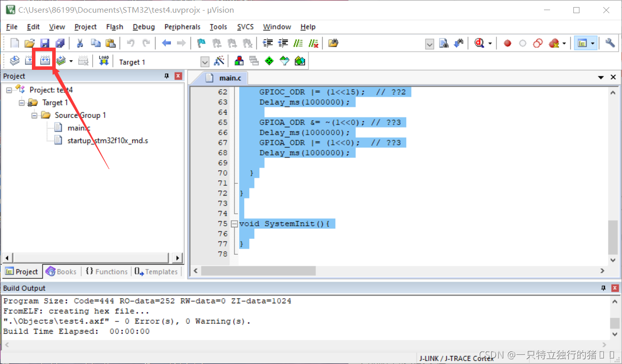Cut selection with the scissors icon

click(x=80, y=44)
